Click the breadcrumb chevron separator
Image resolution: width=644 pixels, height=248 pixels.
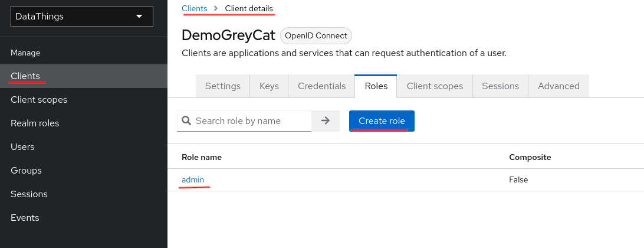[216, 8]
